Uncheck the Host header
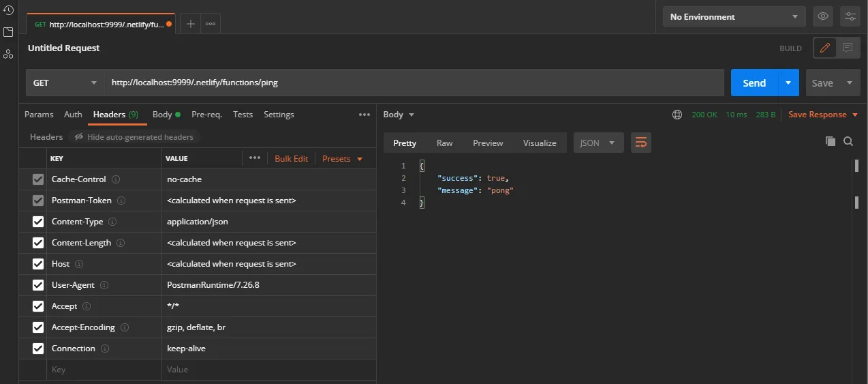 [38, 264]
